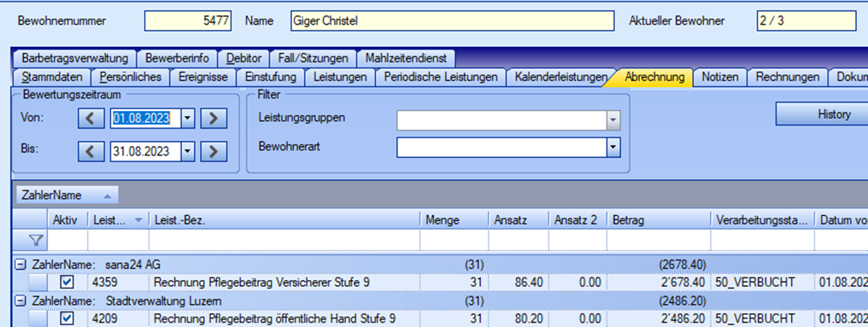Open the Einstufung tab
The height and width of the screenshot is (327, 868).
coord(270,77)
